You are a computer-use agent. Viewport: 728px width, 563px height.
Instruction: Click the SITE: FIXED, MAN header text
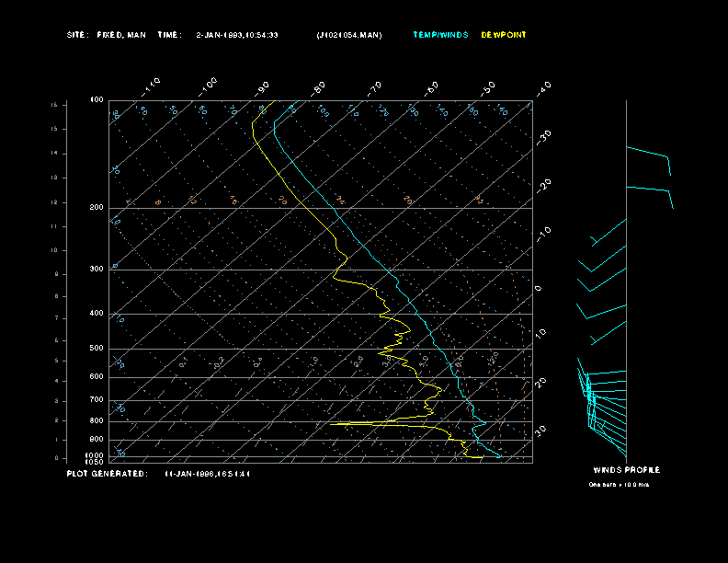pyautogui.click(x=107, y=35)
